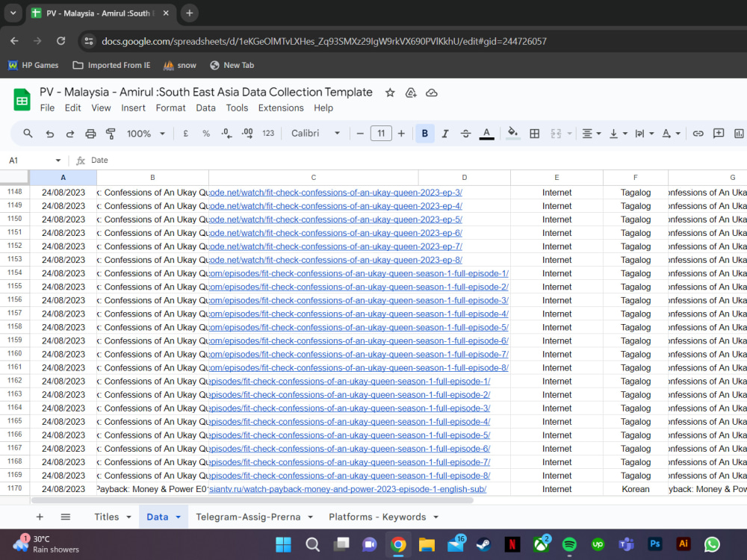Open text rotation dropdown
This screenshot has width=747, height=560.
[x=671, y=134]
